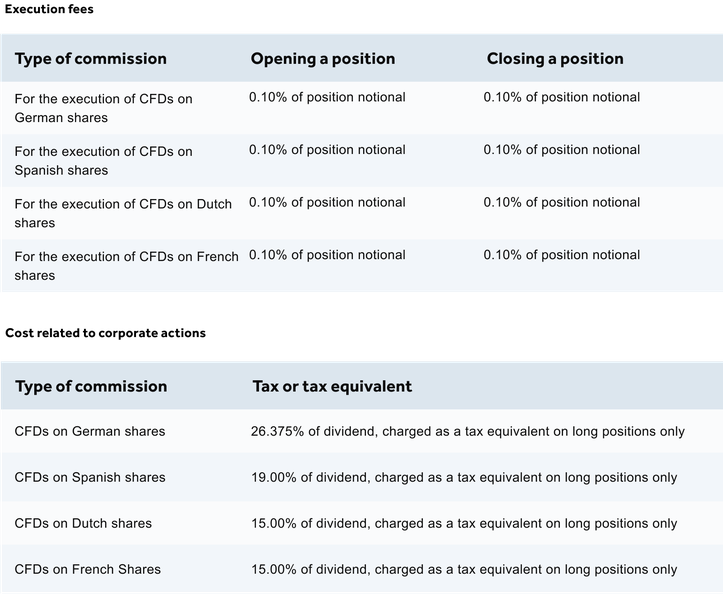
Task: Click the 26.375% of dividend tax text
Action: tap(467, 431)
